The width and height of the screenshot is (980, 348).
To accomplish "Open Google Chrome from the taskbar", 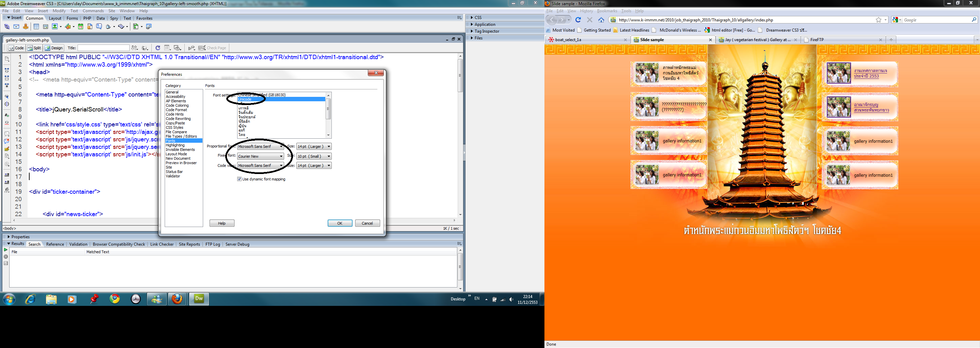I will coord(115,299).
